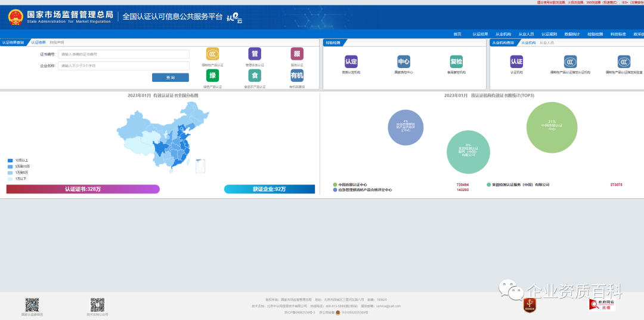
Task: Click the 认证证书:328万 bar
Action: pyautogui.click(x=83, y=189)
